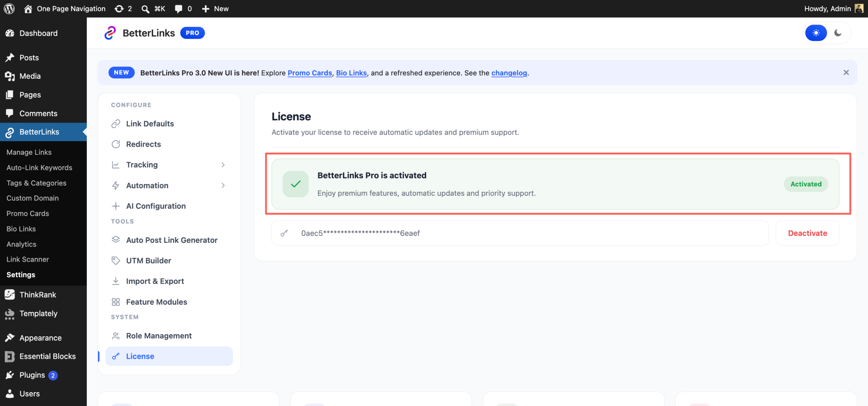Click the NEW badge in banner
This screenshot has width=868, height=406.
coord(121,72)
